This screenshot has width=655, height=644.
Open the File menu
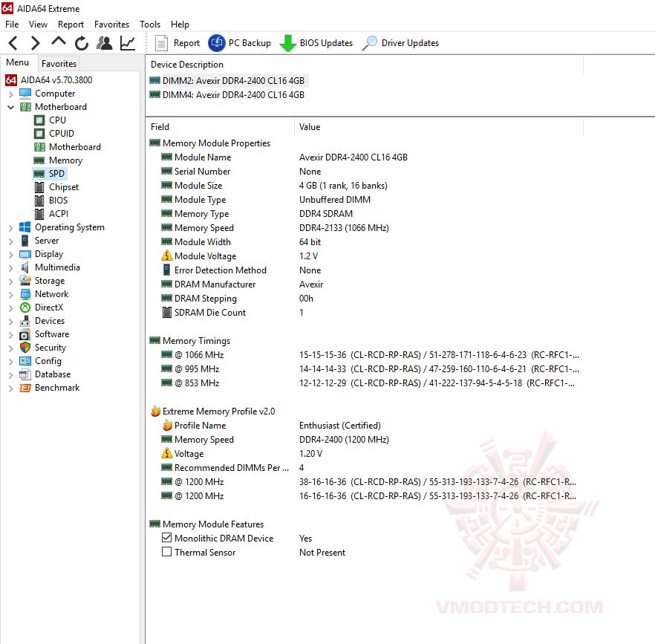click(12, 25)
